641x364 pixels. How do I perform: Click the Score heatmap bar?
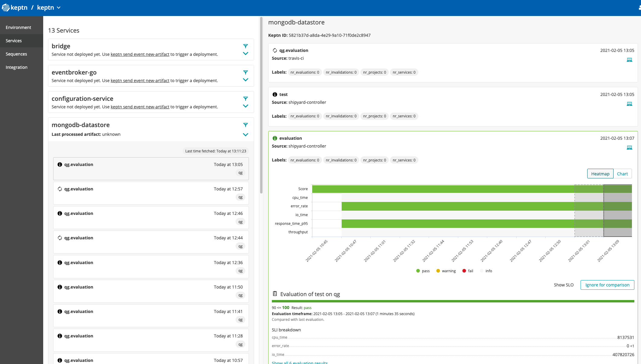tap(443, 189)
